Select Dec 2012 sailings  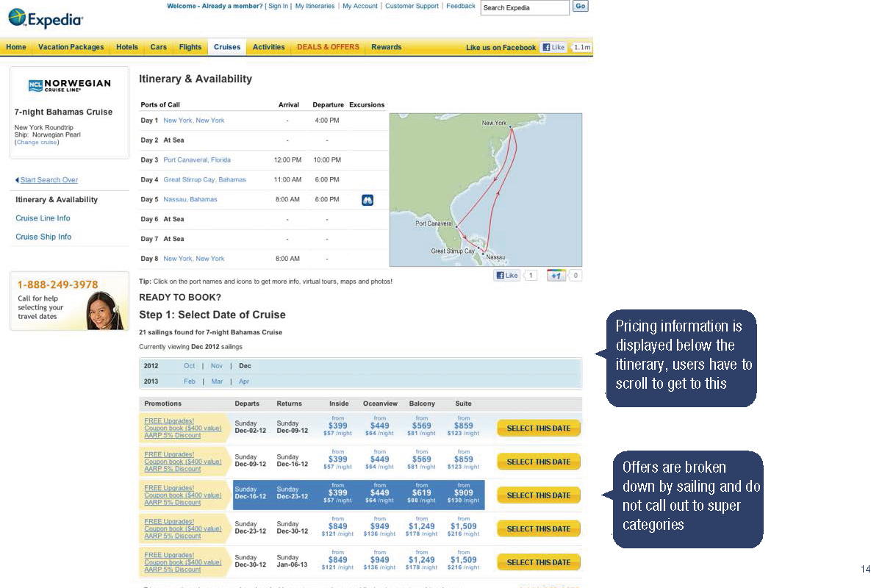[245, 366]
